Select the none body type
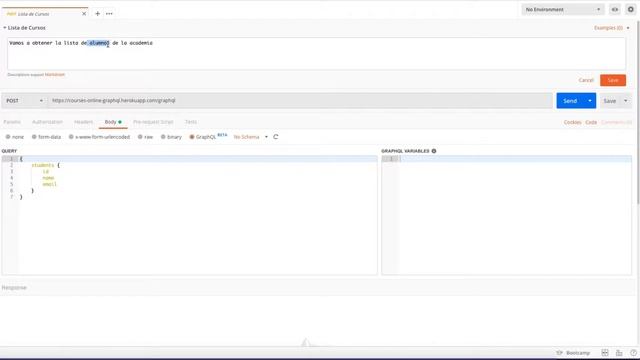 pos(15,137)
